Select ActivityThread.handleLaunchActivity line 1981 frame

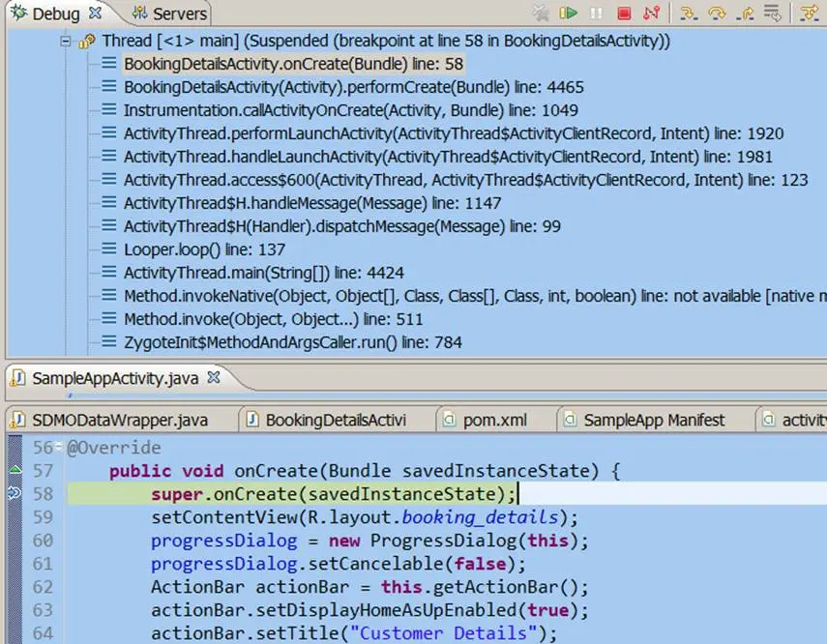pyautogui.click(x=448, y=157)
